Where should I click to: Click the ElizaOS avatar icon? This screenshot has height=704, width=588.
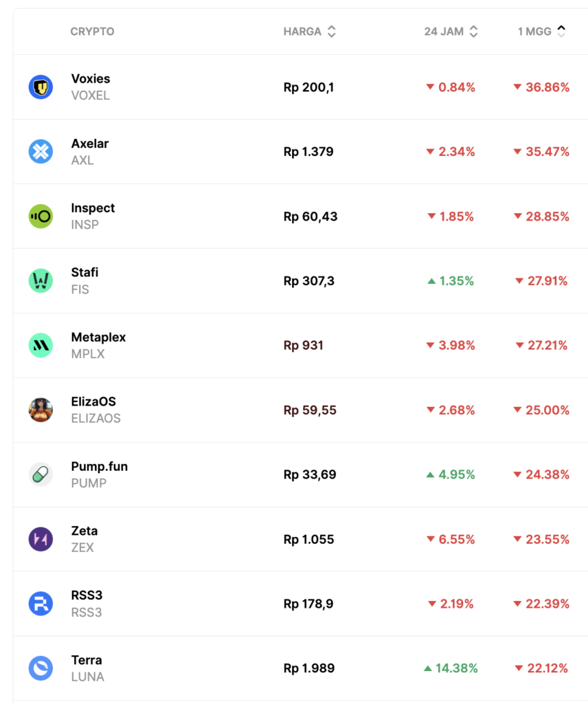pos(41,410)
